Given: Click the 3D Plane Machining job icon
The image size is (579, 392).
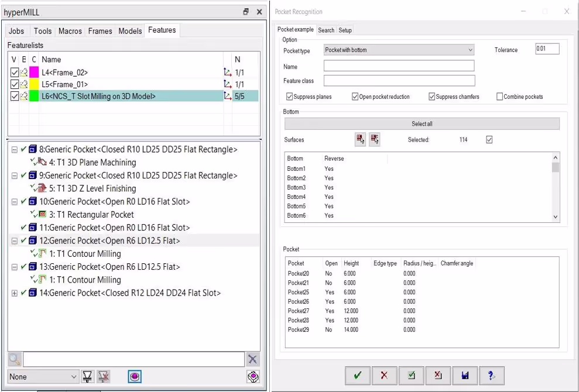Looking at the screenshot, I should tap(43, 162).
